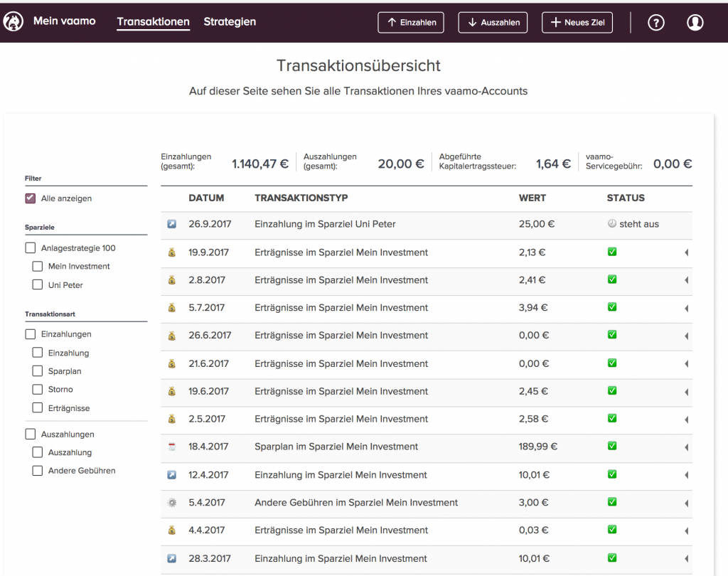
Task: Expand details arrow on the 5.7.2017 row
Action: (x=686, y=309)
